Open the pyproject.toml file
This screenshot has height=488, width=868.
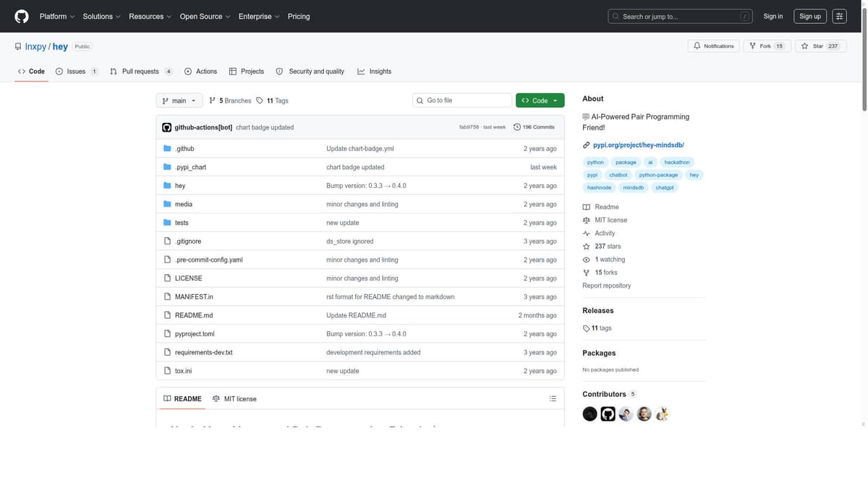pos(195,334)
